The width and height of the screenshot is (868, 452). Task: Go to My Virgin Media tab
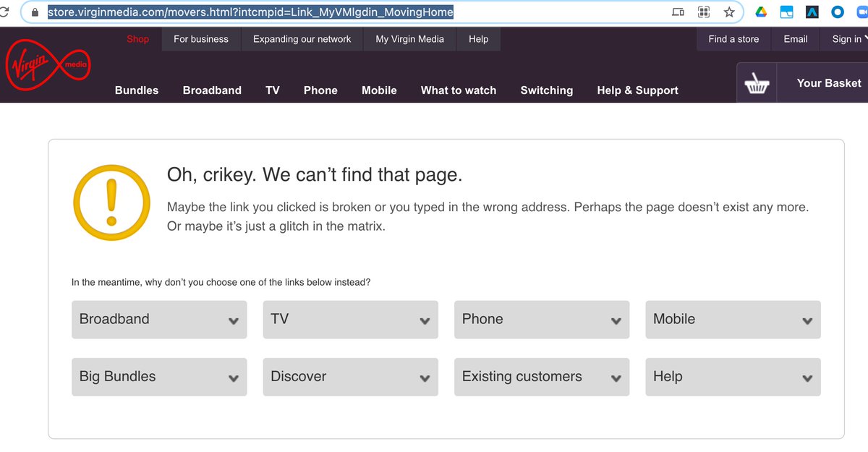(410, 39)
